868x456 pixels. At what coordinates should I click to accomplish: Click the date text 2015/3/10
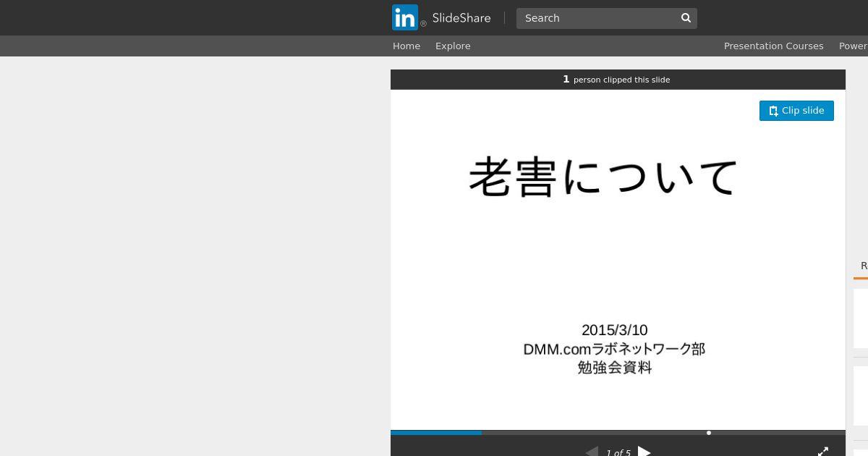615,330
